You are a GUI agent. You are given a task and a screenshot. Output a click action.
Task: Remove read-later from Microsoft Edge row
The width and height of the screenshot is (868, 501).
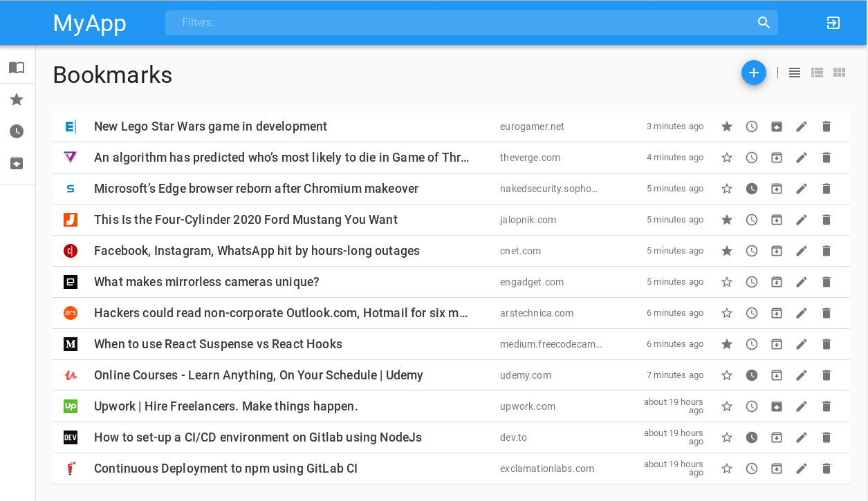tap(752, 189)
